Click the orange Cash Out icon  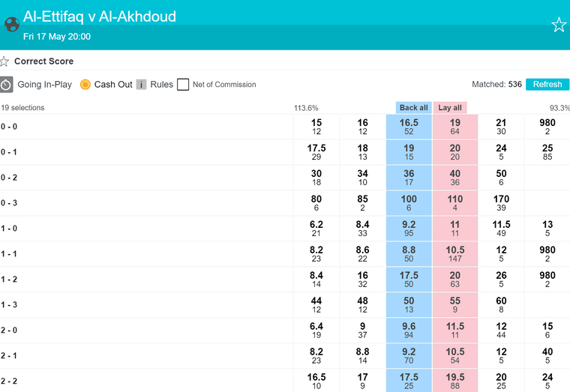click(x=85, y=84)
